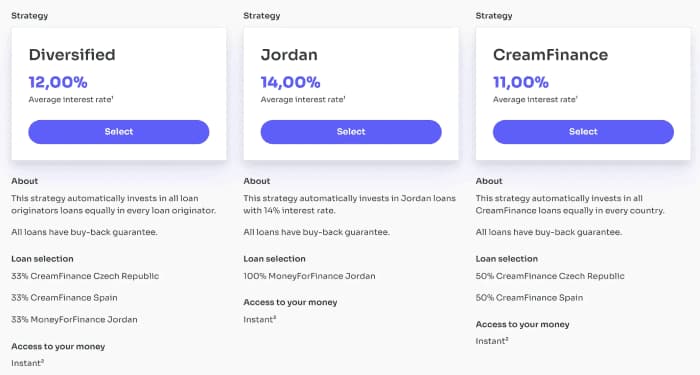This screenshot has width=700, height=375.
Task: Select the Diversified strategy button
Action: pos(119,132)
